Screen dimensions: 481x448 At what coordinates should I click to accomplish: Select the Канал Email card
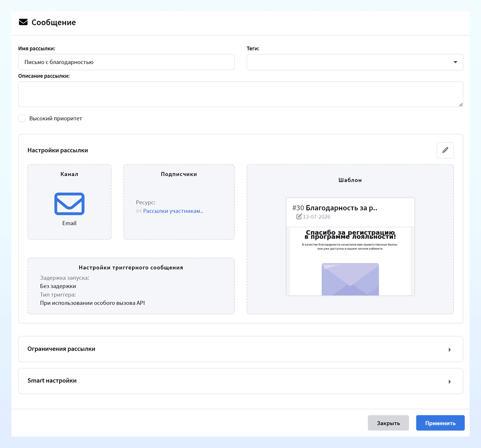(69, 202)
